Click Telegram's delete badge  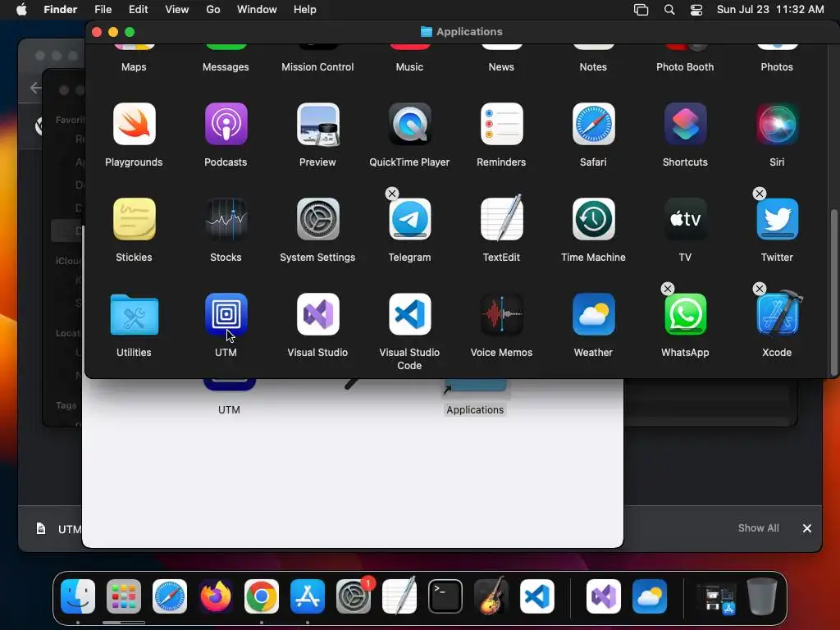pos(392,194)
